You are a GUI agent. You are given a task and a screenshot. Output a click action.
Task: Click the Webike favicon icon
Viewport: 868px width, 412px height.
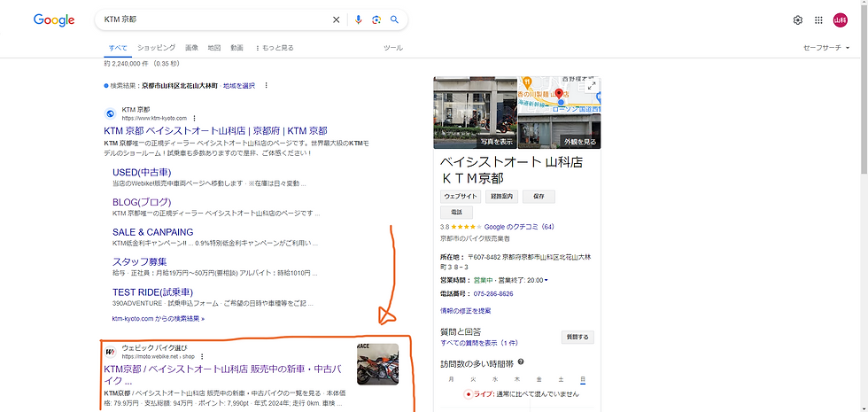(x=110, y=353)
